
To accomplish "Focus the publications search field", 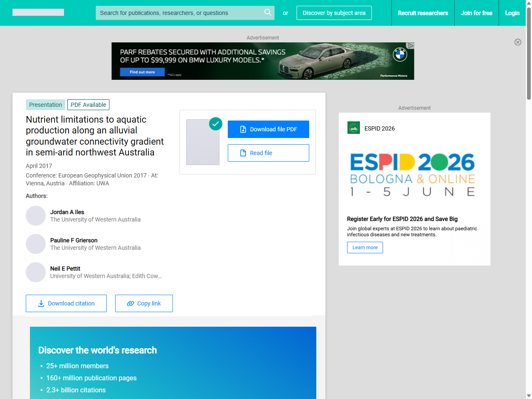I will point(179,13).
